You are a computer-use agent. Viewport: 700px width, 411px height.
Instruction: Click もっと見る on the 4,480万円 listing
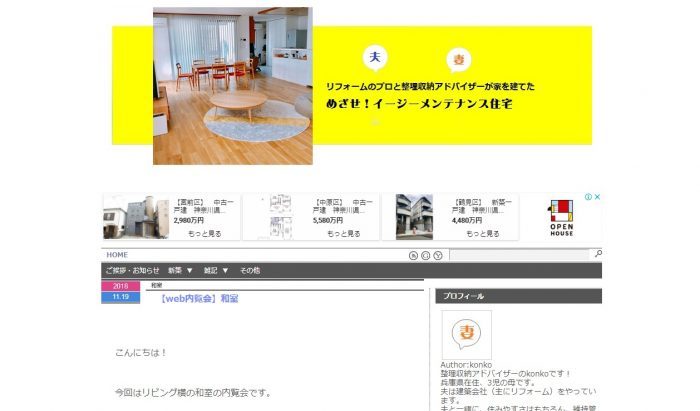tap(483, 233)
